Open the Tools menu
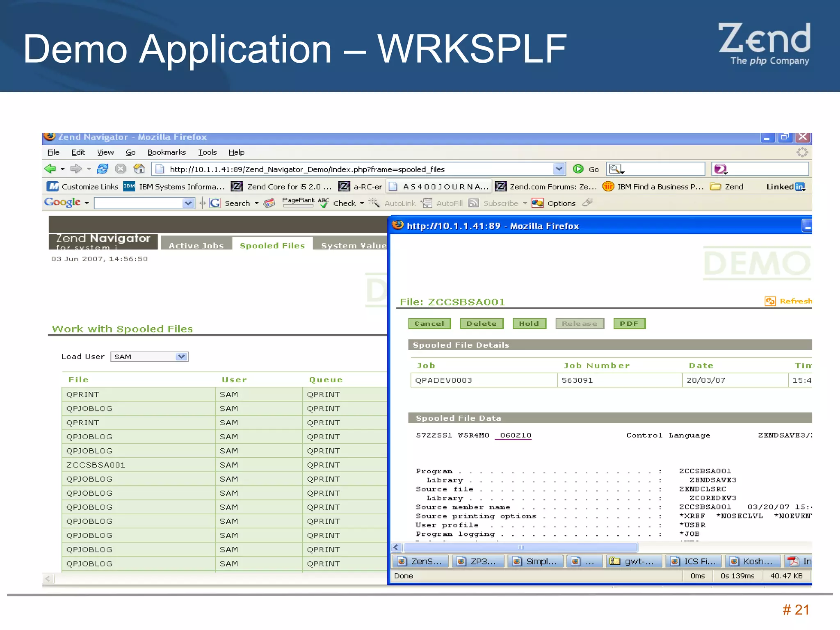 [207, 152]
